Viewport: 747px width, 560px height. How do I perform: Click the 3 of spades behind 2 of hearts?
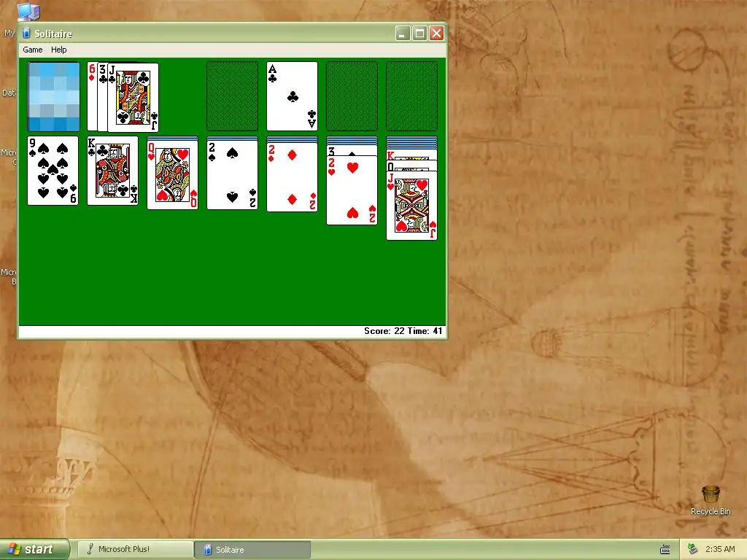point(352,150)
